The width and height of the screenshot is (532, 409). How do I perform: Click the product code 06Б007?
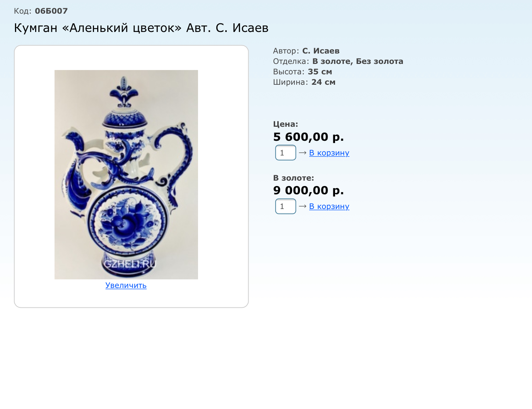pyautogui.click(x=51, y=11)
